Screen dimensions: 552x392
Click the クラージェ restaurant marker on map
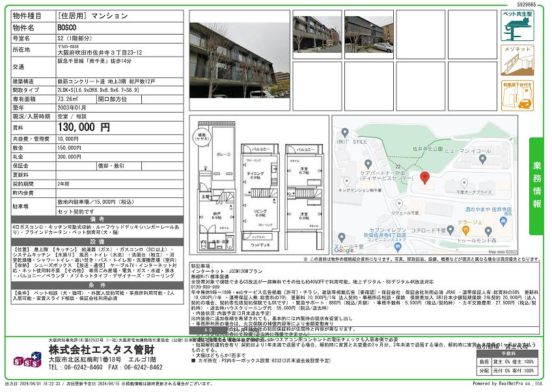[x=465, y=231]
